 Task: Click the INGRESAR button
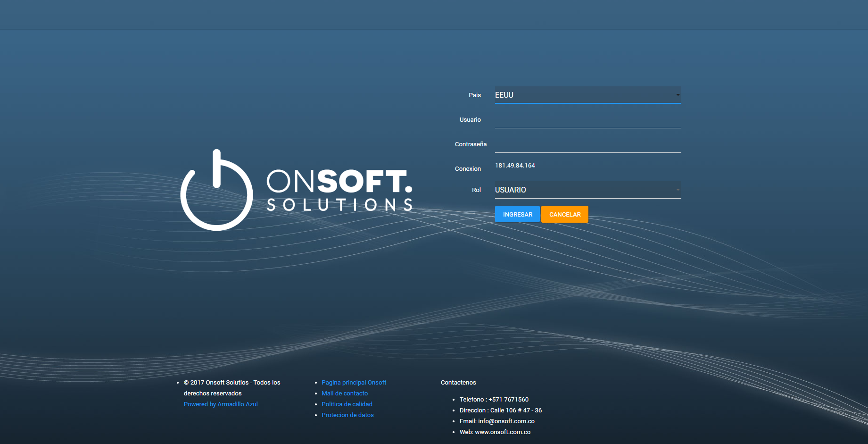click(x=517, y=214)
